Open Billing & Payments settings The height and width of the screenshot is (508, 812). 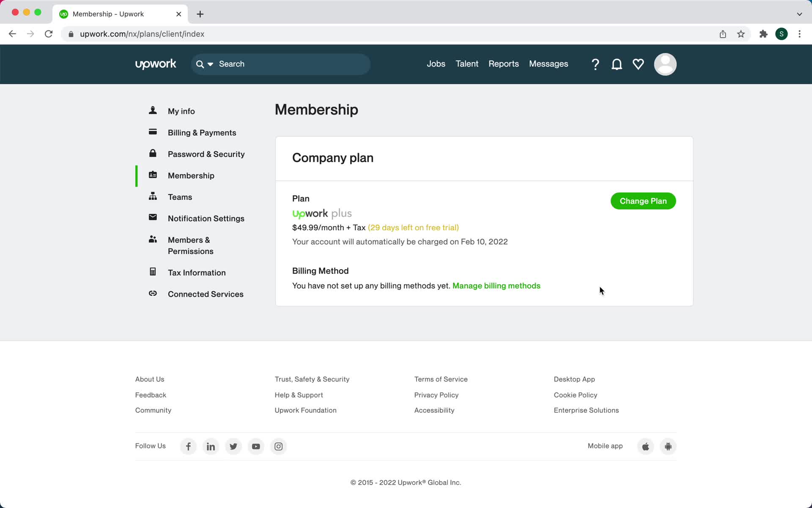(x=202, y=133)
